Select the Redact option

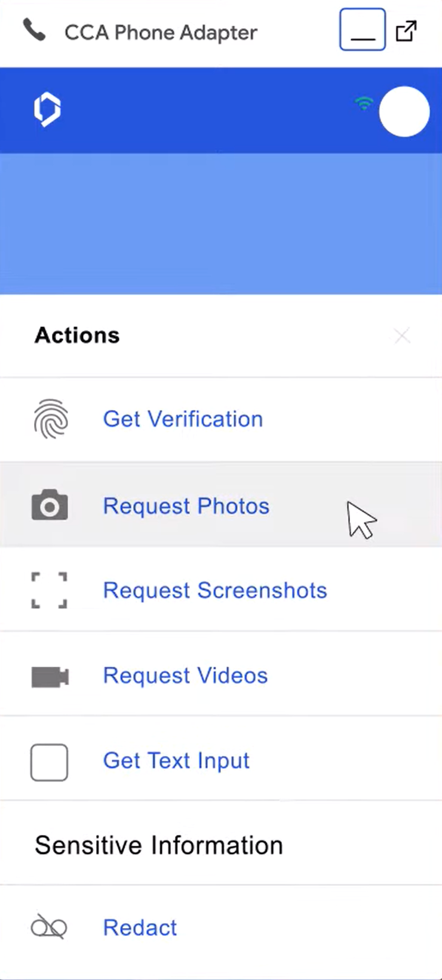pos(140,928)
